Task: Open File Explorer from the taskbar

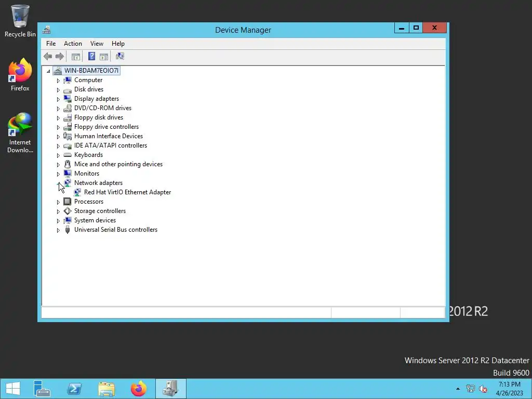Action: click(x=107, y=389)
